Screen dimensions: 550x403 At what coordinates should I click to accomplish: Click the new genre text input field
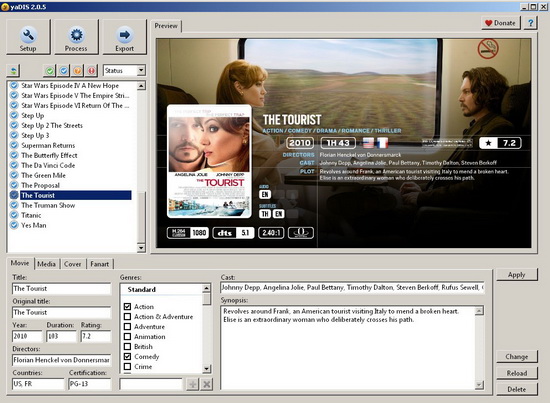[151, 384]
